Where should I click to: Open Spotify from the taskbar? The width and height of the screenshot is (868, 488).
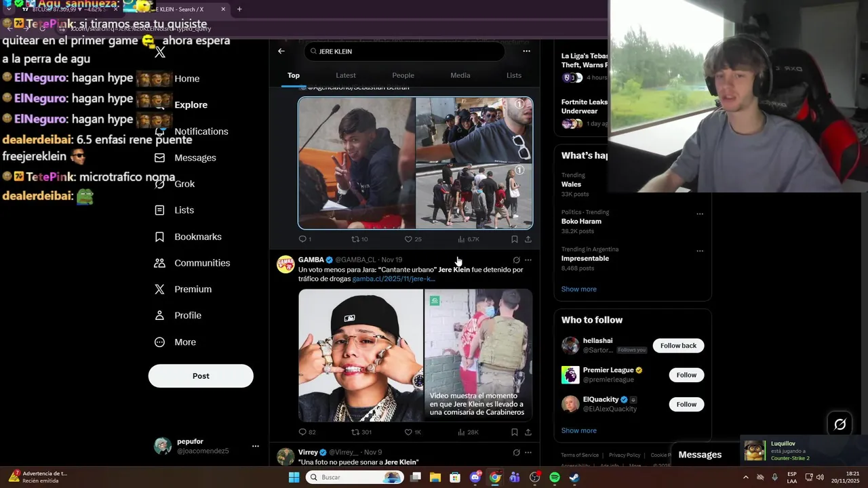pyautogui.click(x=554, y=477)
